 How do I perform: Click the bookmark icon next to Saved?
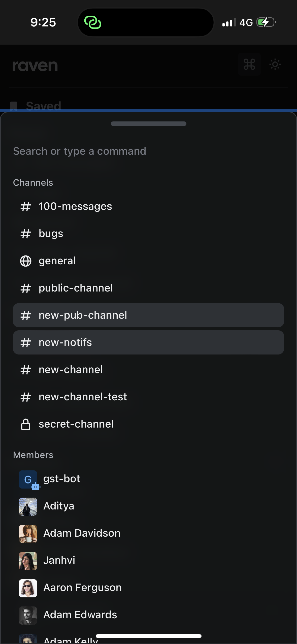pos(14,106)
